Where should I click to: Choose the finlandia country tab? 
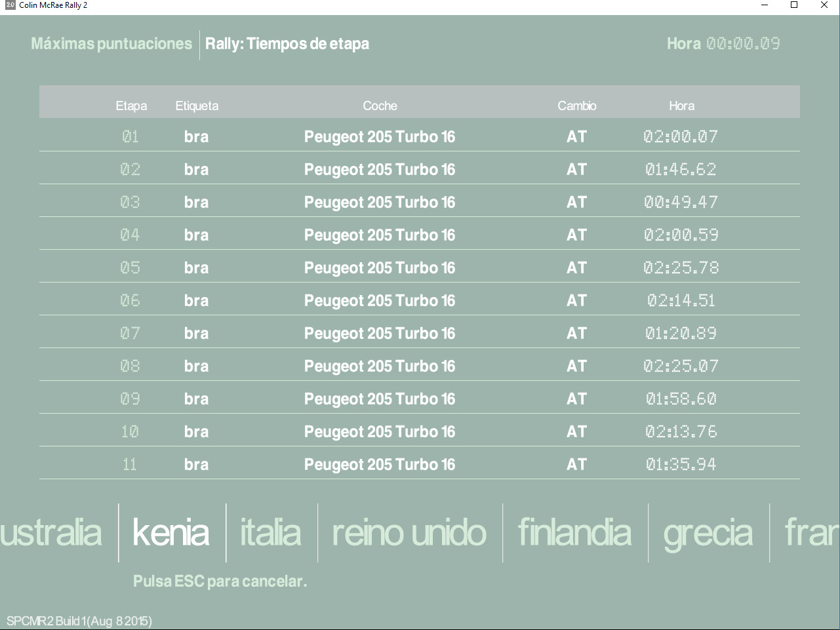574,532
